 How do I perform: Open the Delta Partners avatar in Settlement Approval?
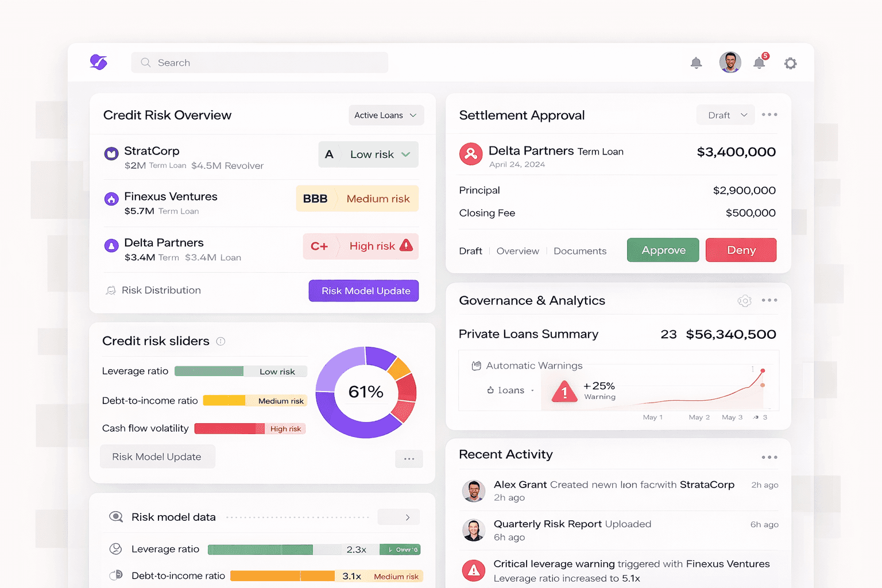coord(471,154)
